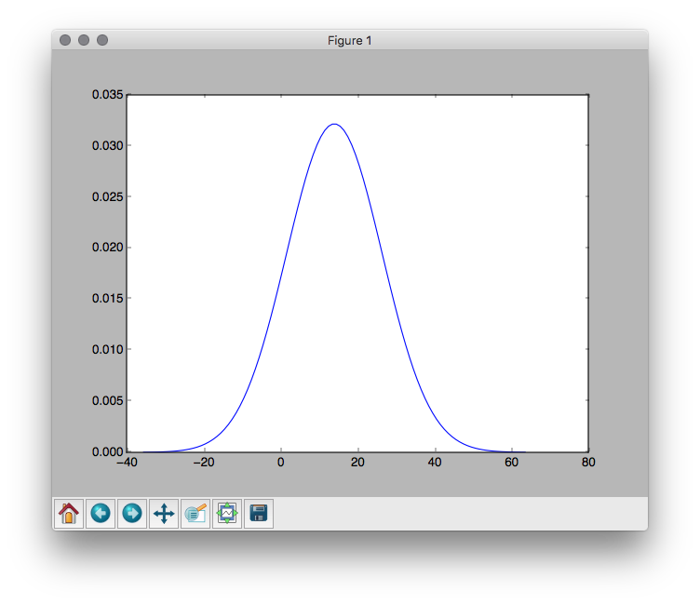Click the x-axis label 0
Viewport: 700px width, 605px height.
pos(281,462)
